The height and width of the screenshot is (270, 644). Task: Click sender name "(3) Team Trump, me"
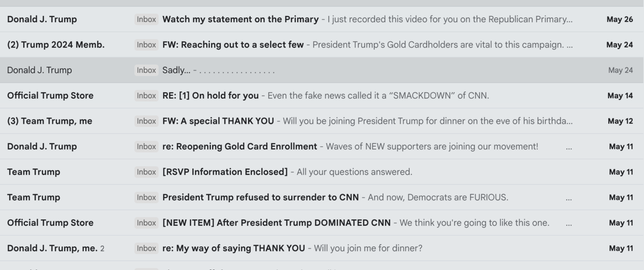point(50,121)
